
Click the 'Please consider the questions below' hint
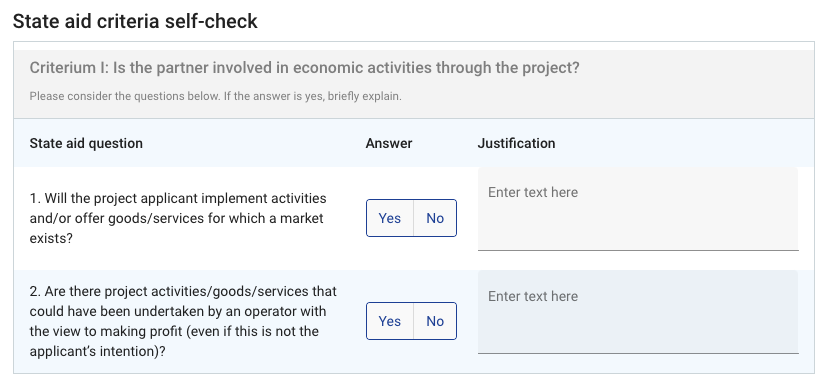pyautogui.click(x=215, y=96)
